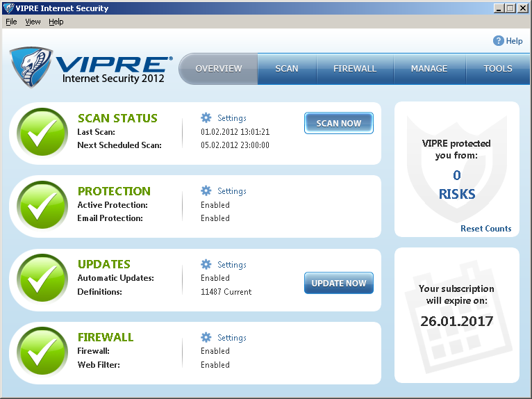Click the VIPRE snake shield logo
Screen dimensions: 532x399
pyautogui.click(x=31, y=67)
